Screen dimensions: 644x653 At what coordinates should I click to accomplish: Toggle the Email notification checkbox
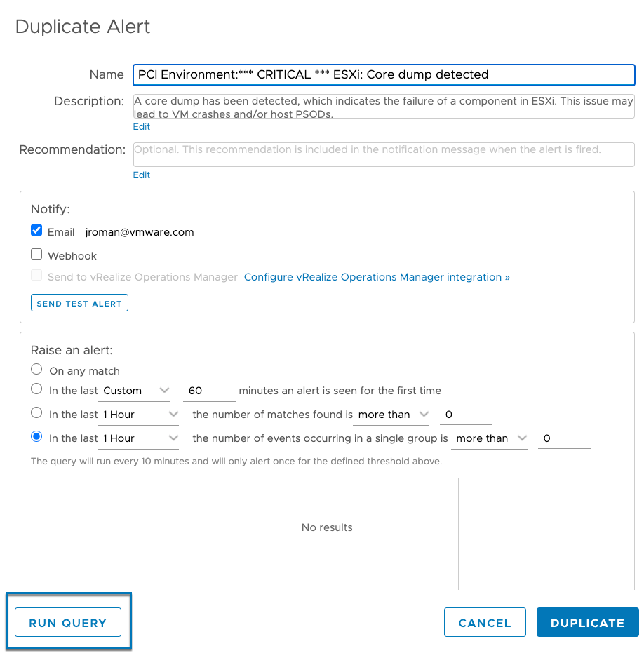[37, 230]
